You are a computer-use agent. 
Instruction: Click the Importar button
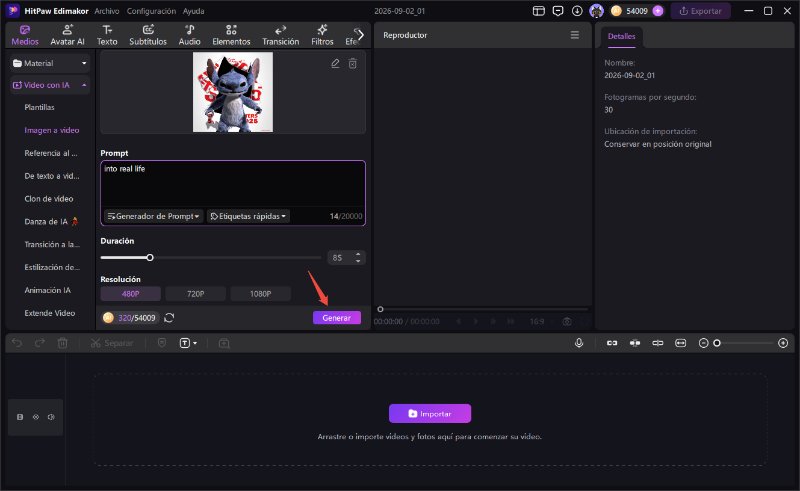[x=430, y=413]
